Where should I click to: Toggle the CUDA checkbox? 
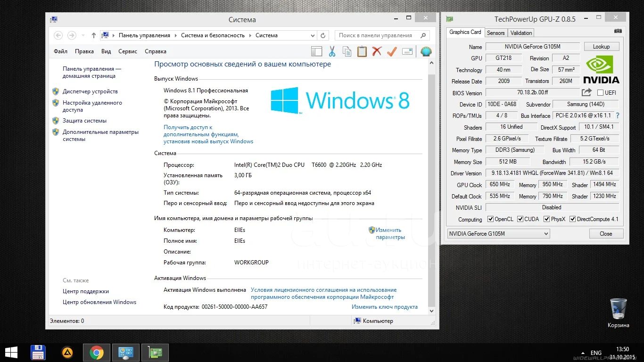tap(520, 219)
